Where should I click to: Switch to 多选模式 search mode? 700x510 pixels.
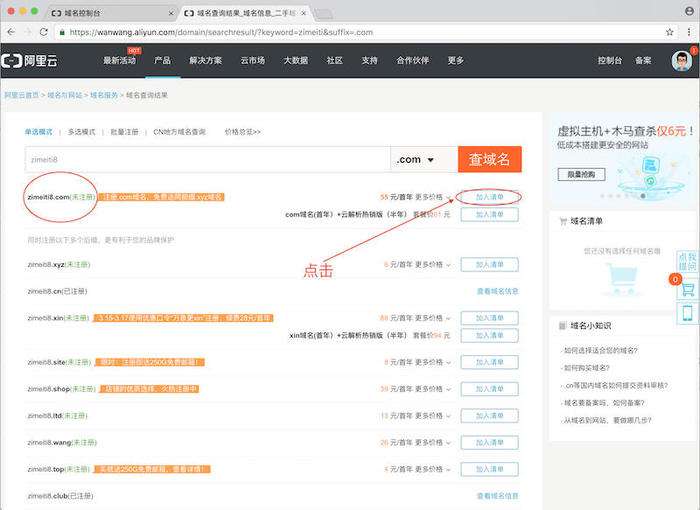tap(82, 132)
